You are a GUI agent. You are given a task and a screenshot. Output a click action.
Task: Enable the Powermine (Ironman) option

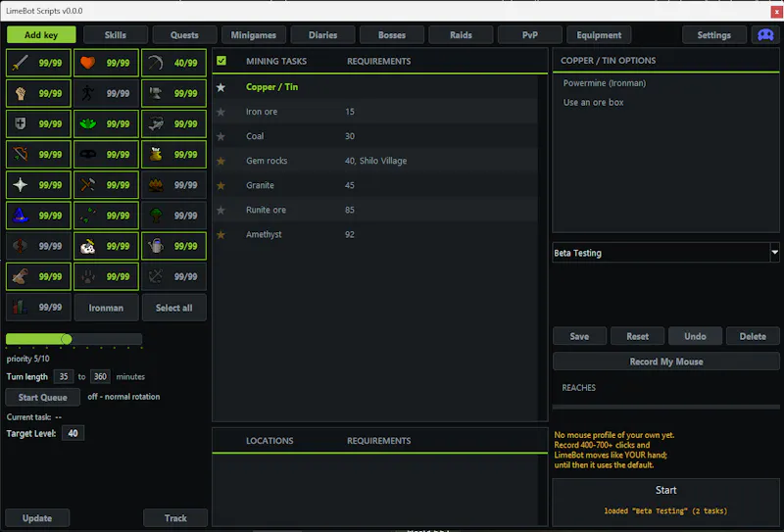[605, 83]
